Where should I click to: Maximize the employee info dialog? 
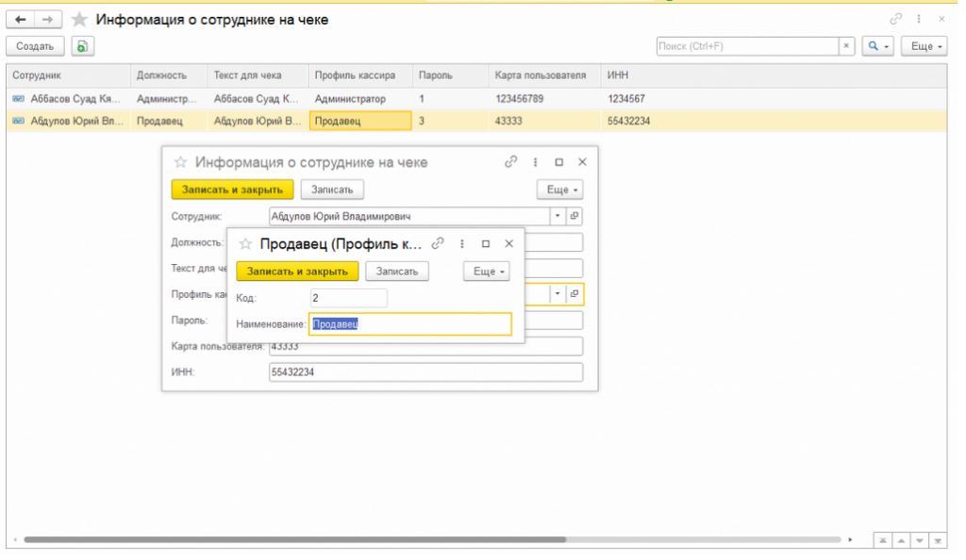coord(558,162)
